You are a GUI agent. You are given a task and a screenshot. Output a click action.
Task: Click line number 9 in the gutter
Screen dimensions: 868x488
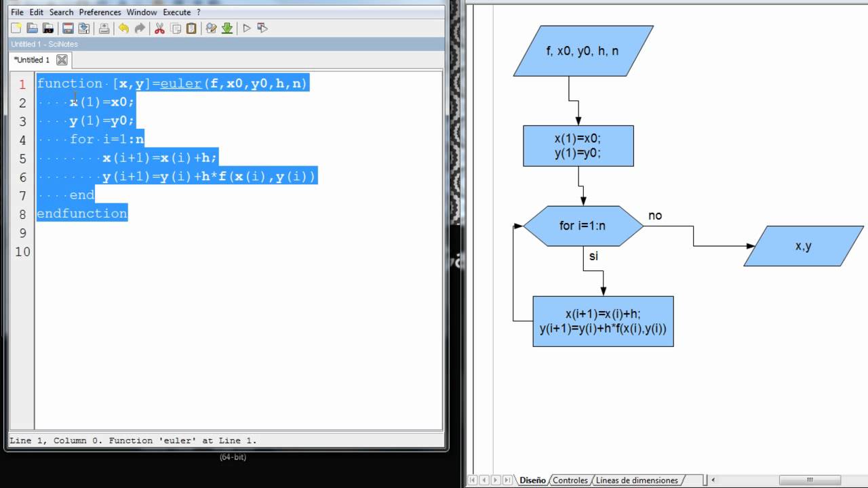[x=22, y=233]
